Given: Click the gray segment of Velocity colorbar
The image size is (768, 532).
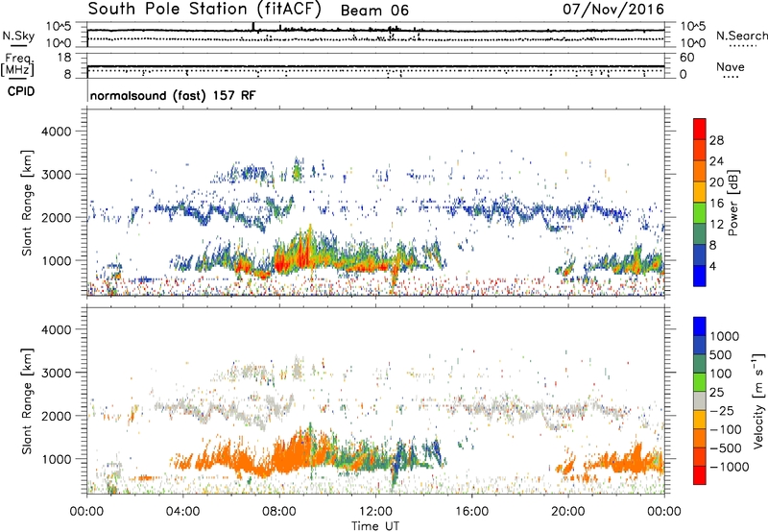Looking at the screenshot, I should 700,401.
